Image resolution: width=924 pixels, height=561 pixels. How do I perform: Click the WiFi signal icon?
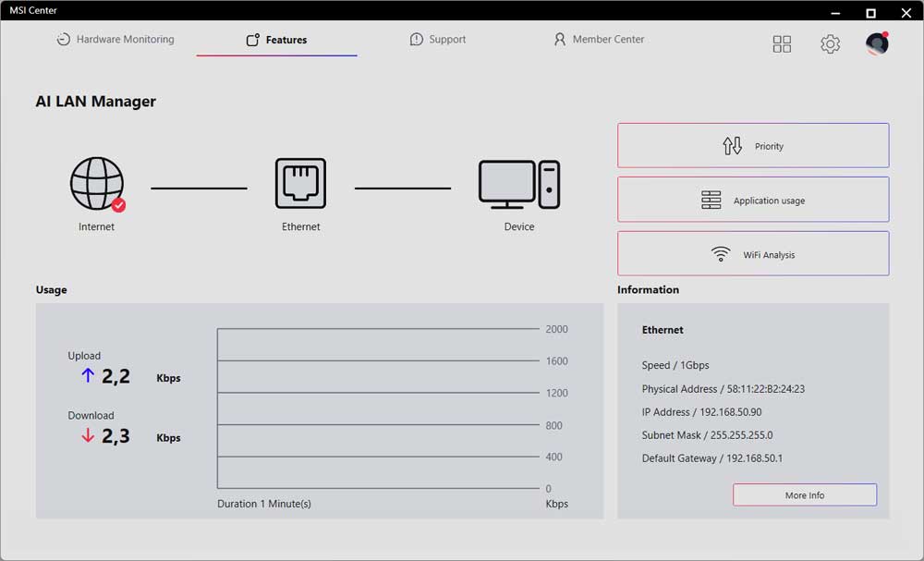tap(721, 255)
